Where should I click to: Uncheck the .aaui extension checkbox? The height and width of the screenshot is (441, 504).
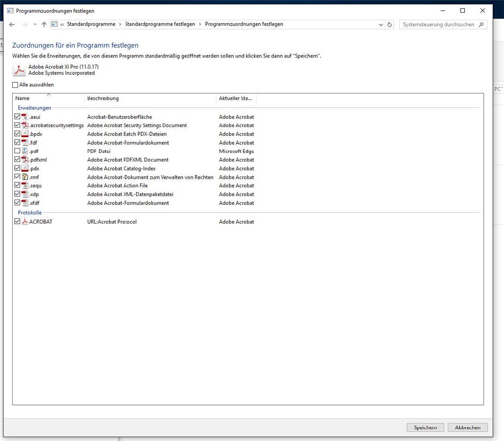coord(17,116)
